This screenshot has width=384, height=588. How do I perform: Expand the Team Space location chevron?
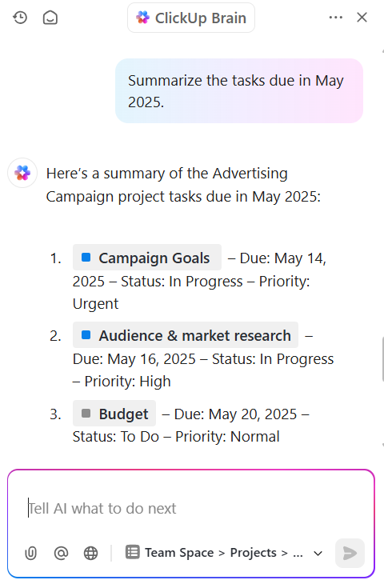(318, 553)
